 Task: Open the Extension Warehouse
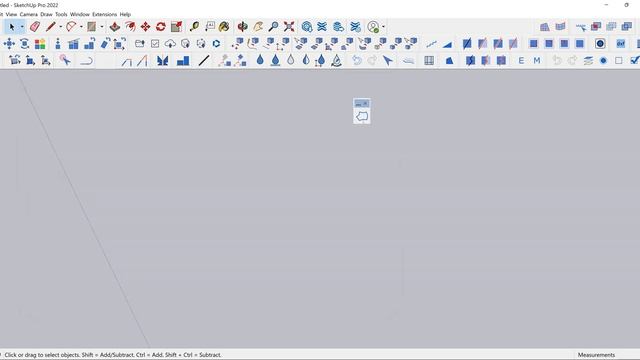pyautogui.click(x=322, y=27)
